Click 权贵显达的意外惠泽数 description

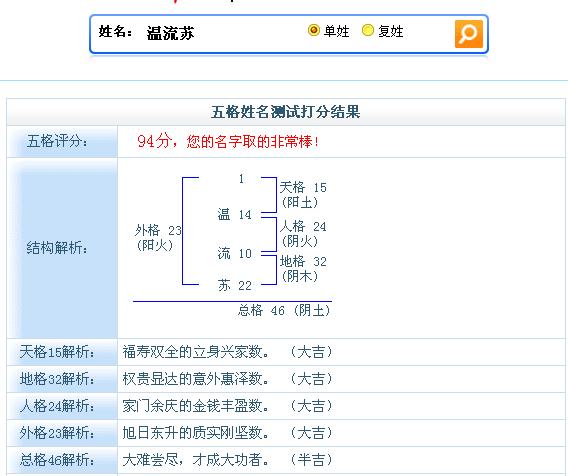pos(196,379)
